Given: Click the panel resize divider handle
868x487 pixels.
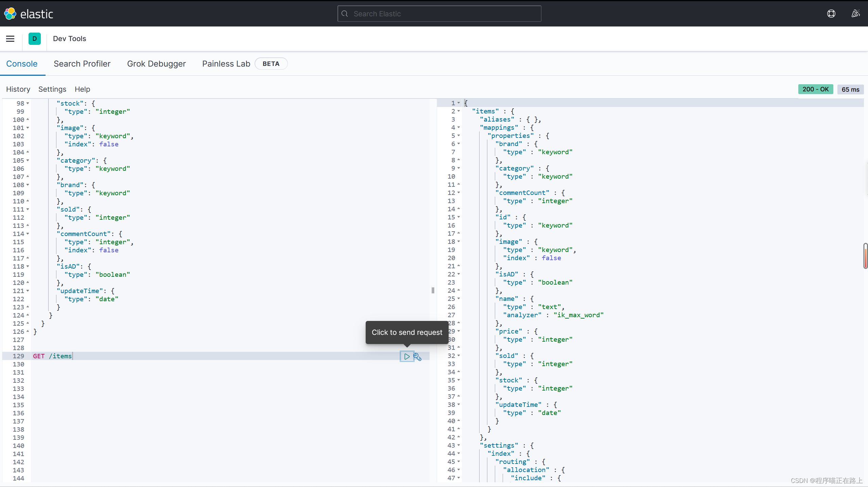Looking at the screenshot, I should coord(433,290).
